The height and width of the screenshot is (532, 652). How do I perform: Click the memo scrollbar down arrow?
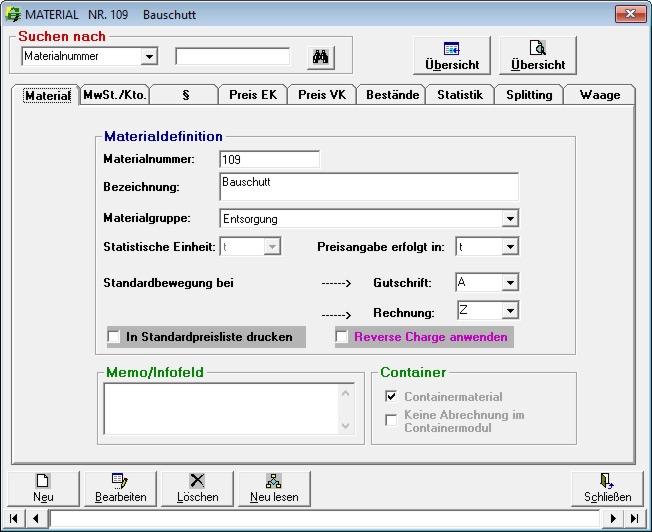[x=346, y=426]
